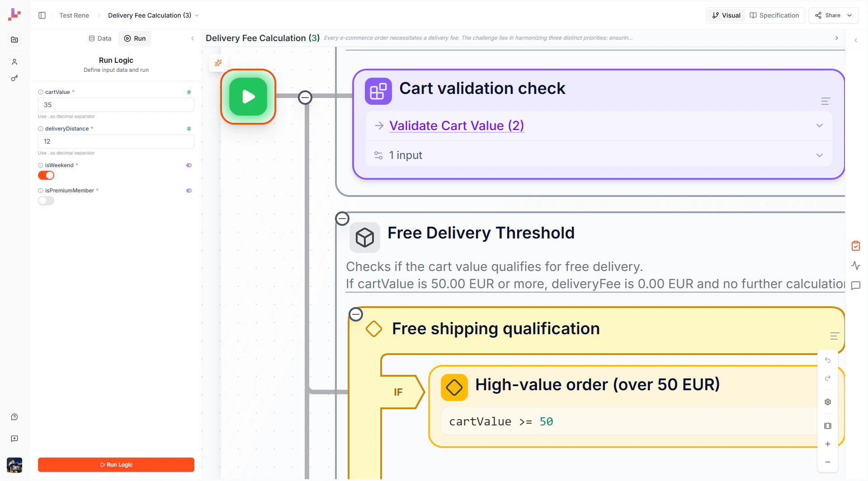Open the user profile icon in left rail
This screenshot has width=868, height=481.
[14, 62]
